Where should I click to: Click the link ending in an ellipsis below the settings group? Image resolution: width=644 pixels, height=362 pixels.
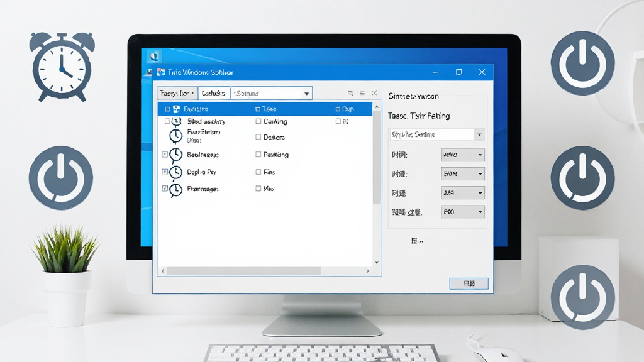(417, 241)
